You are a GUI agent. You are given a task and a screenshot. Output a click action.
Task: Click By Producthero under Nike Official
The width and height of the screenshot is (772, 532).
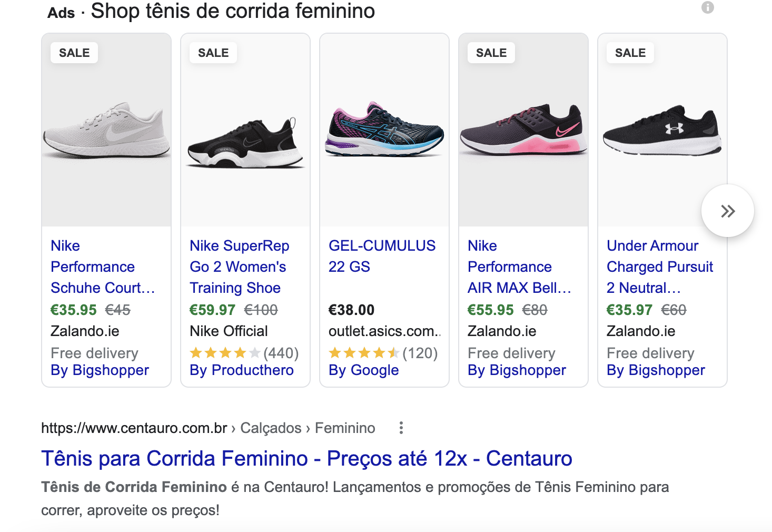tap(241, 370)
